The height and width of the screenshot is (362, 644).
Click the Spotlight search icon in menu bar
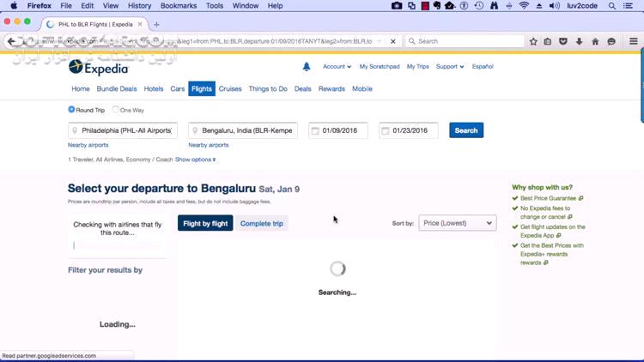(x=612, y=6)
